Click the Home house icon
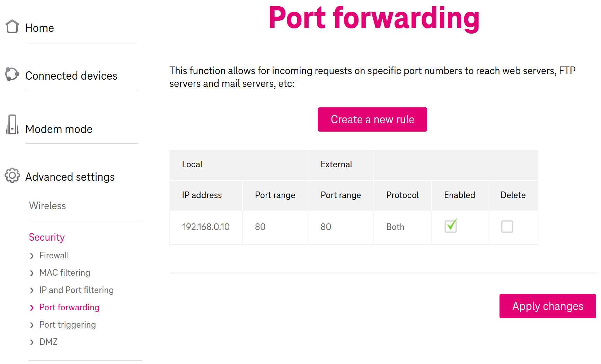The height and width of the screenshot is (364, 601). [x=12, y=26]
